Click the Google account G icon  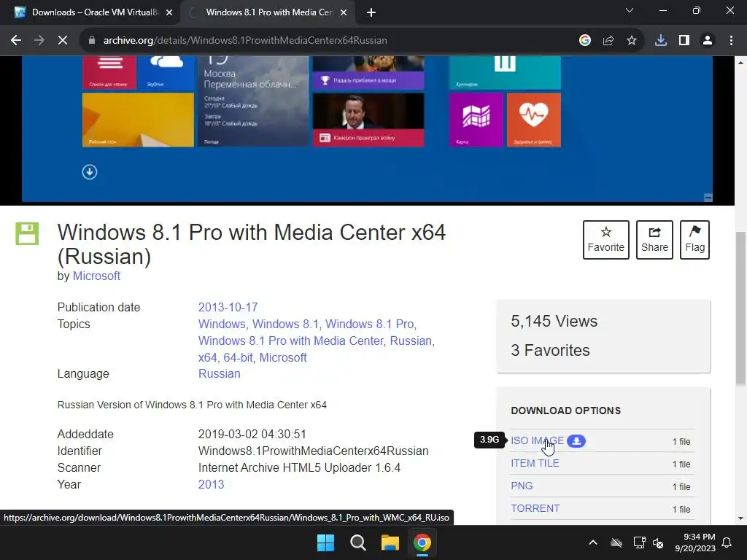tap(585, 41)
